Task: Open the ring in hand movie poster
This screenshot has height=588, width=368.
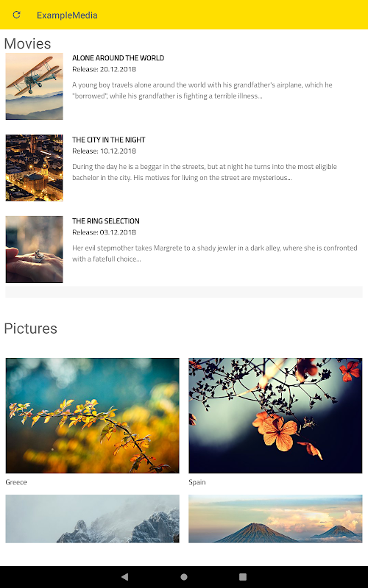Action: [34, 249]
